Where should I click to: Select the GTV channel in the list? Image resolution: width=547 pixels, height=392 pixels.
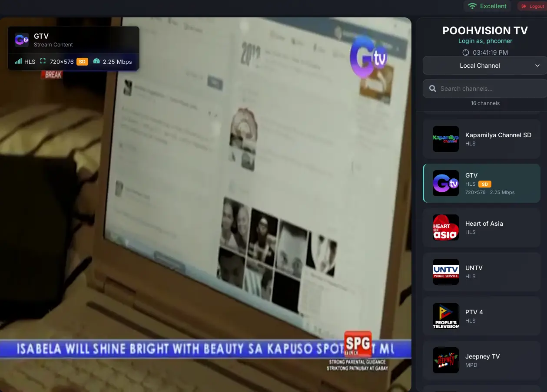481,183
